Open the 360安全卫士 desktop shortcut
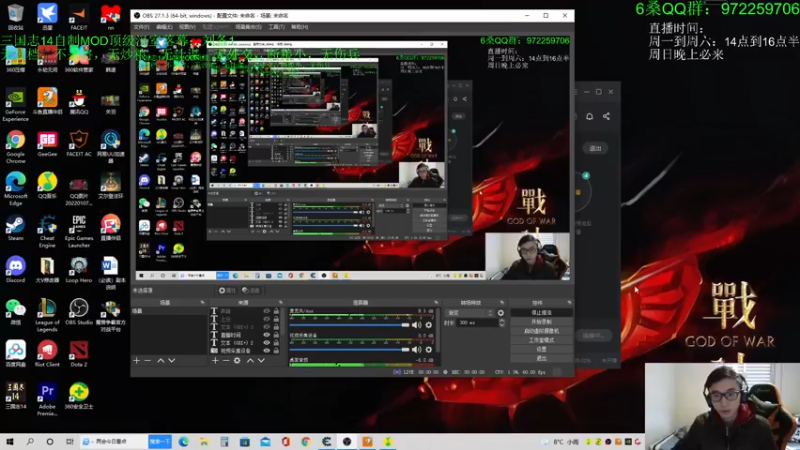The image size is (800, 450). click(x=79, y=396)
